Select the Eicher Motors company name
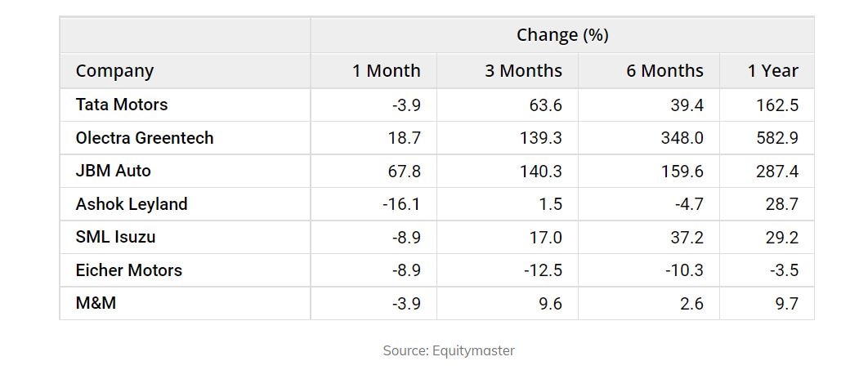The image size is (868, 370). coord(129,270)
